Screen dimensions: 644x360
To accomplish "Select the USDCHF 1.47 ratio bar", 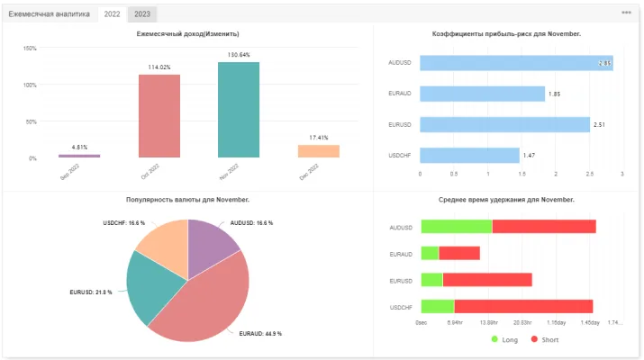I will pos(469,155).
